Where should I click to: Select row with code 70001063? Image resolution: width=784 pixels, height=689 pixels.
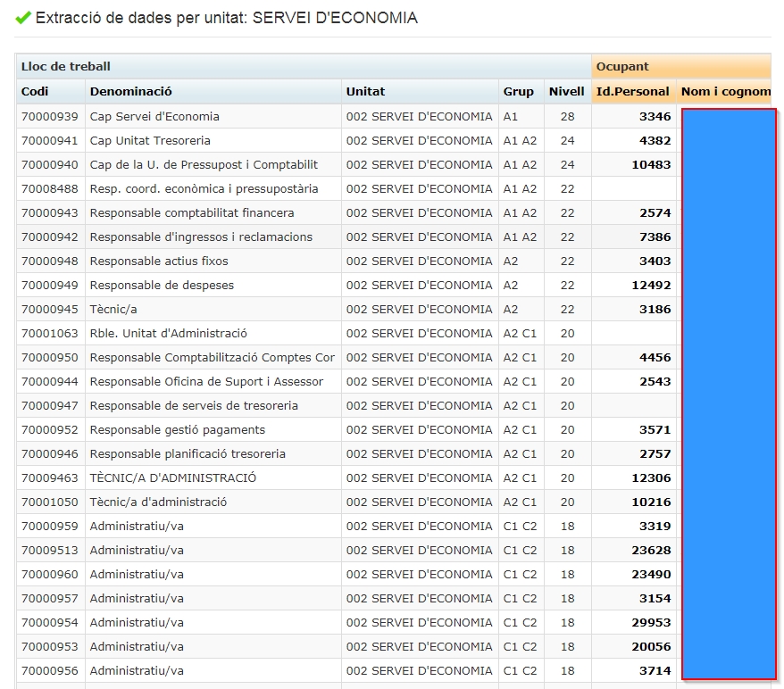coord(50,333)
